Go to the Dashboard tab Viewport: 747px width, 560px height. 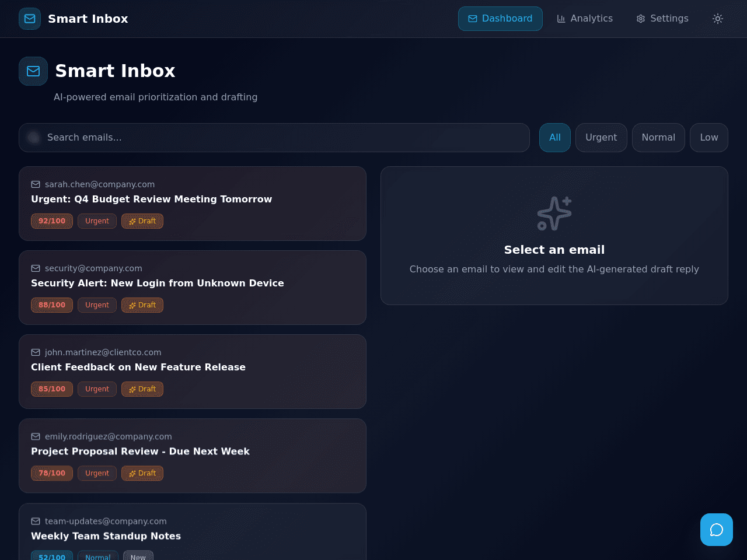[500, 19]
